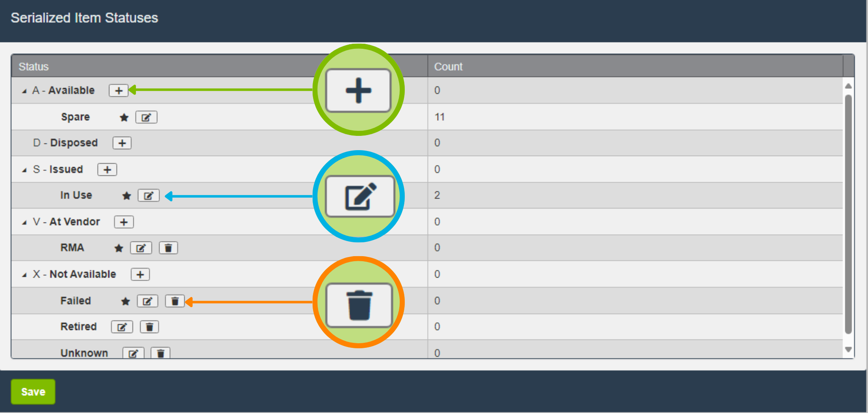Click the Count column header
868x416 pixels.
[x=448, y=66]
